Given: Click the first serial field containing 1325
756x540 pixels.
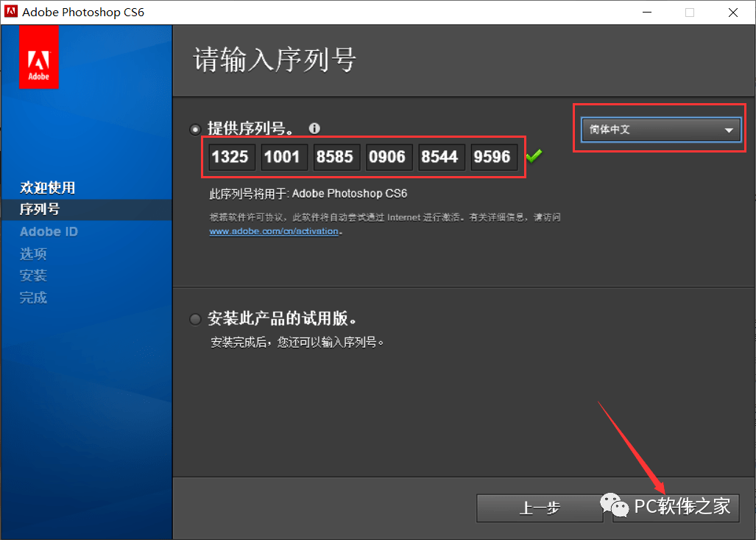Looking at the screenshot, I should [230, 157].
